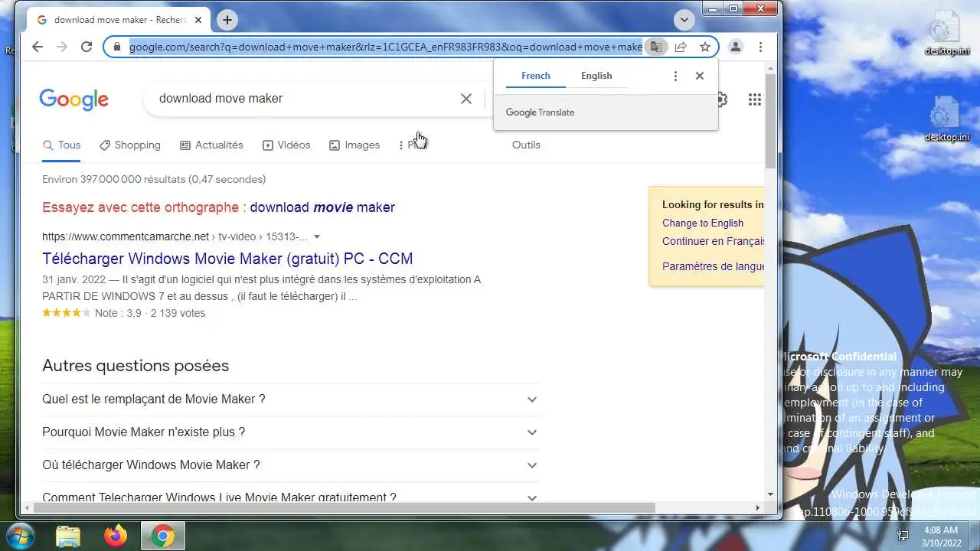Viewport: 980px width, 551px height.
Task: Launch Firefox from the taskbar
Action: 116,536
